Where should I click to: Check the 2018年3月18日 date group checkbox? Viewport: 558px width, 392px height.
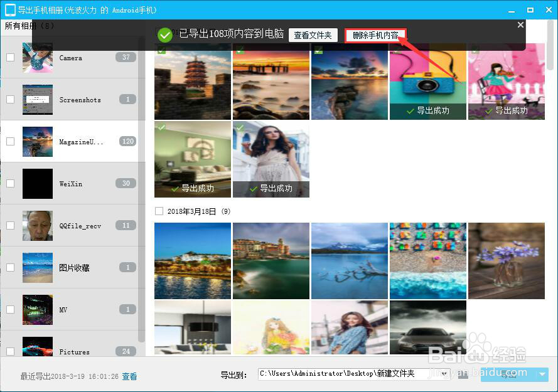coord(159,211)
